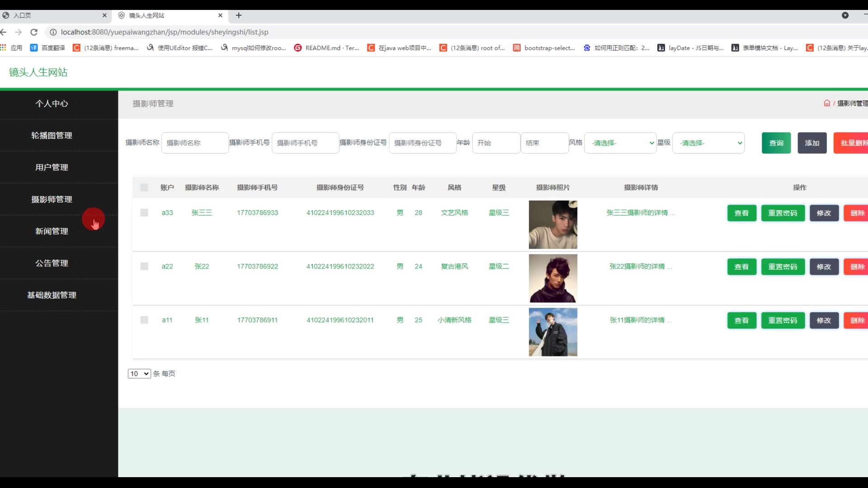Open the bootstrap-select bookmark
This screenshot has width=868, height=488.
coord(544,48)
